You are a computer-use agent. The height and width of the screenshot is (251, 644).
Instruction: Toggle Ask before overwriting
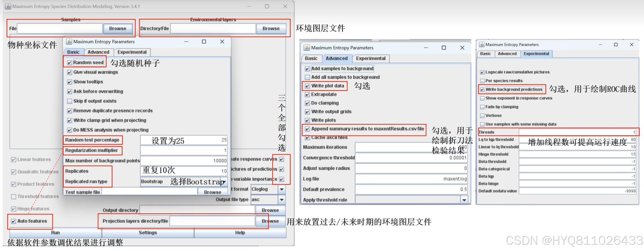(70, 91)
